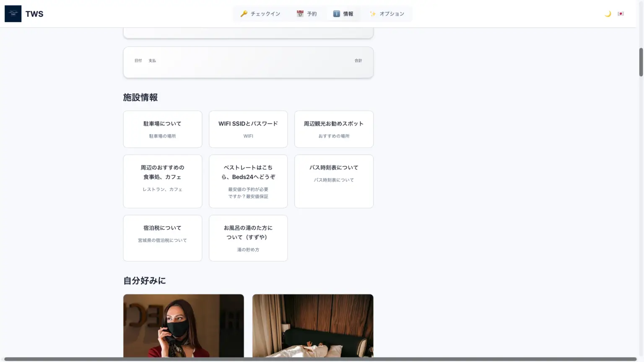Click the vertical page scrollbar thumb

coord(641,62)
